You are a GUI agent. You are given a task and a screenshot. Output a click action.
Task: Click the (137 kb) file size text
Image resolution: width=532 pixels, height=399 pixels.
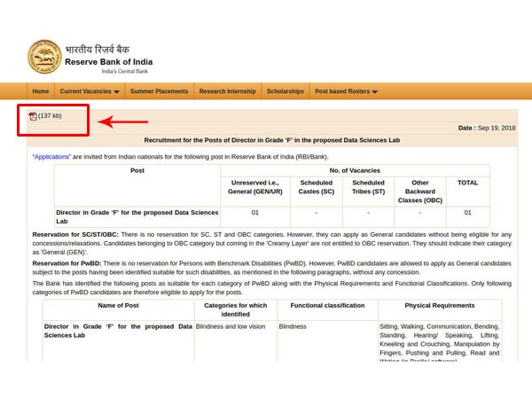pyautogui.click(x=50, y=116)
